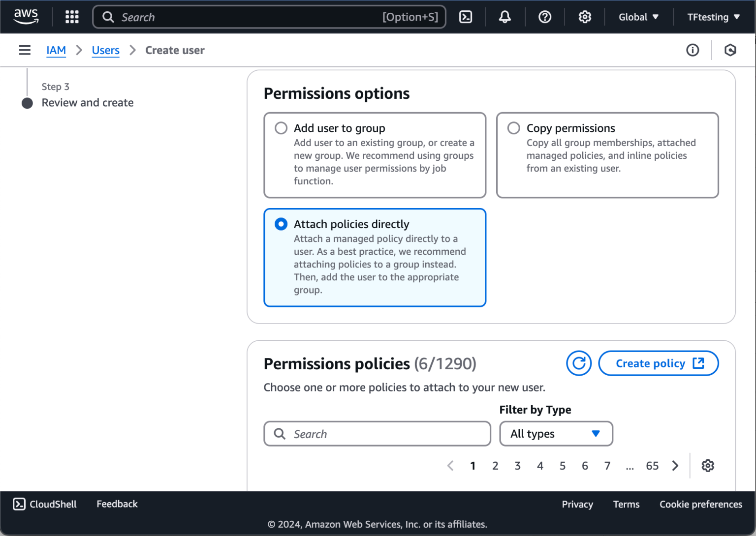Screen dimensions: 756x536
Task: Select the Add user to group option
Action: 281,128
